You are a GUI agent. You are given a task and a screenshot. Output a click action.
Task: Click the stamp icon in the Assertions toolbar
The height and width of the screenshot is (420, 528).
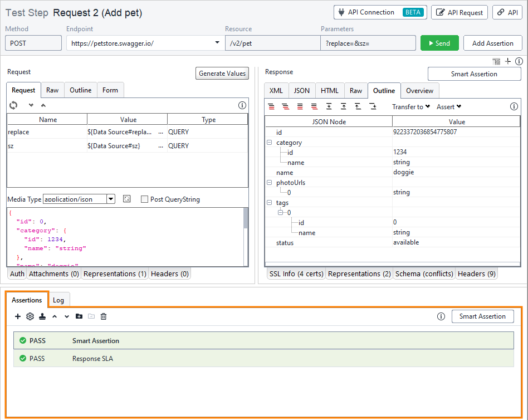42,316
